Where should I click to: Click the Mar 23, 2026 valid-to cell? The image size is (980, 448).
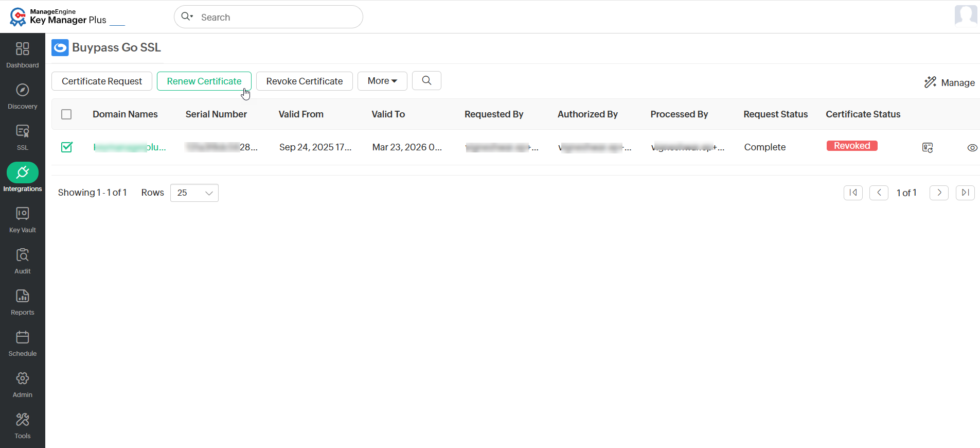click(x=407, y=147)
